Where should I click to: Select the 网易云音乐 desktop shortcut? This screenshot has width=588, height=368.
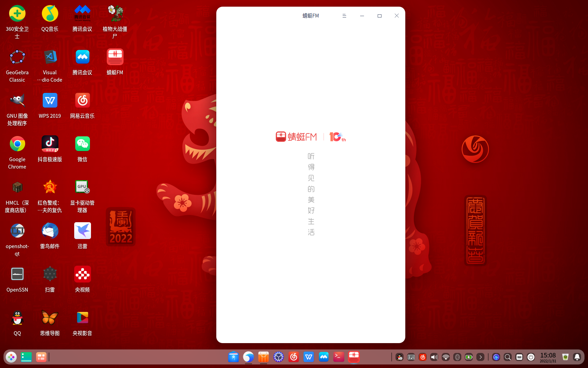(x=82, y=105)
